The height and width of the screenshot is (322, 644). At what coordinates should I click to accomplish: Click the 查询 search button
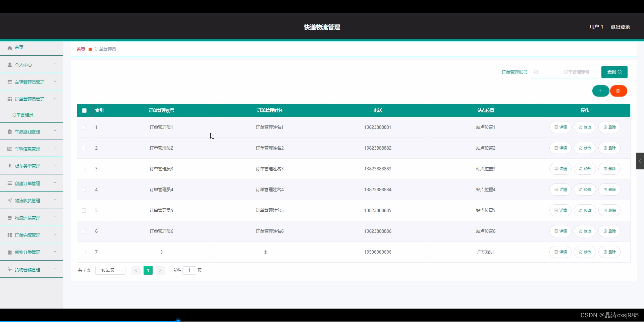coord(614,72)
